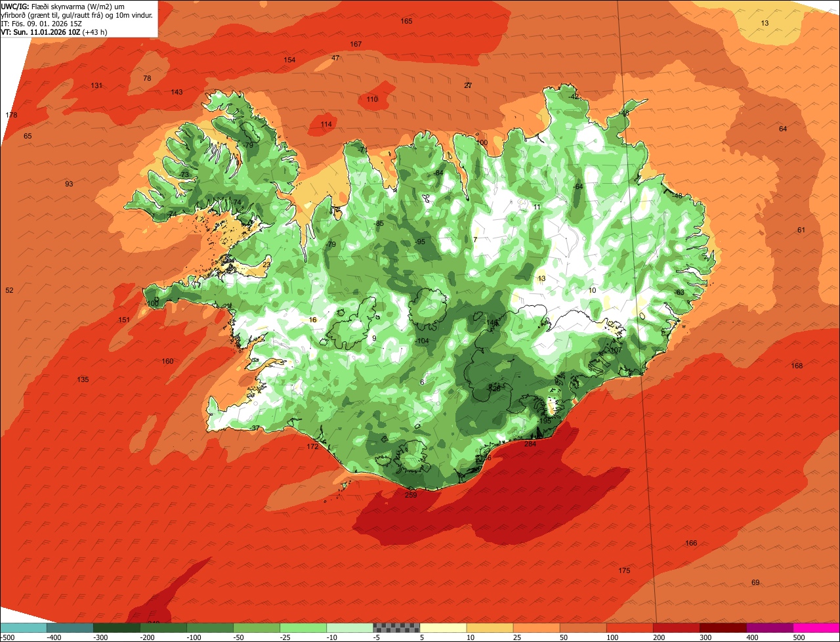Image resolution: width=840 pixels, height=642 pixels.
Task: Click the highland value 16
Action: [x=312, y=320]
